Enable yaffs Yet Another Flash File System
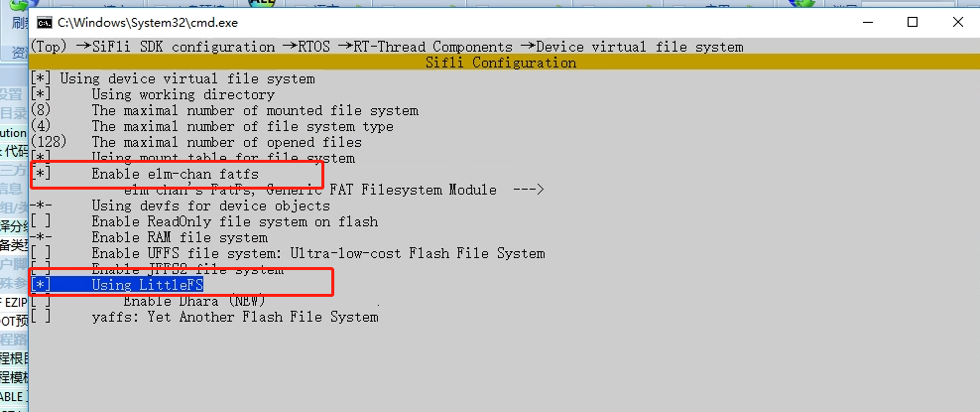Viewport: 980px width, 412px height. (203, 317)
